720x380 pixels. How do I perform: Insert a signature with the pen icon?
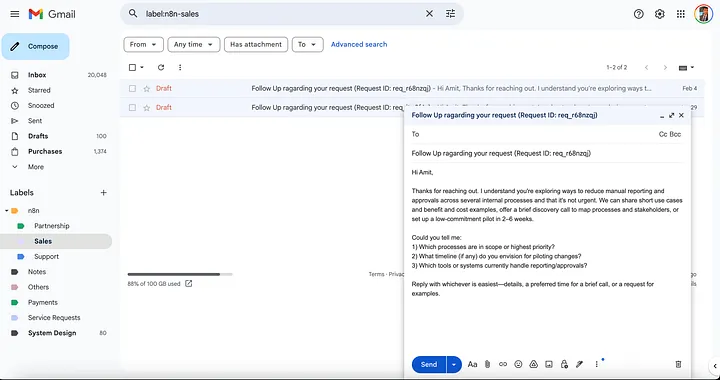click(x=579, y=364)
